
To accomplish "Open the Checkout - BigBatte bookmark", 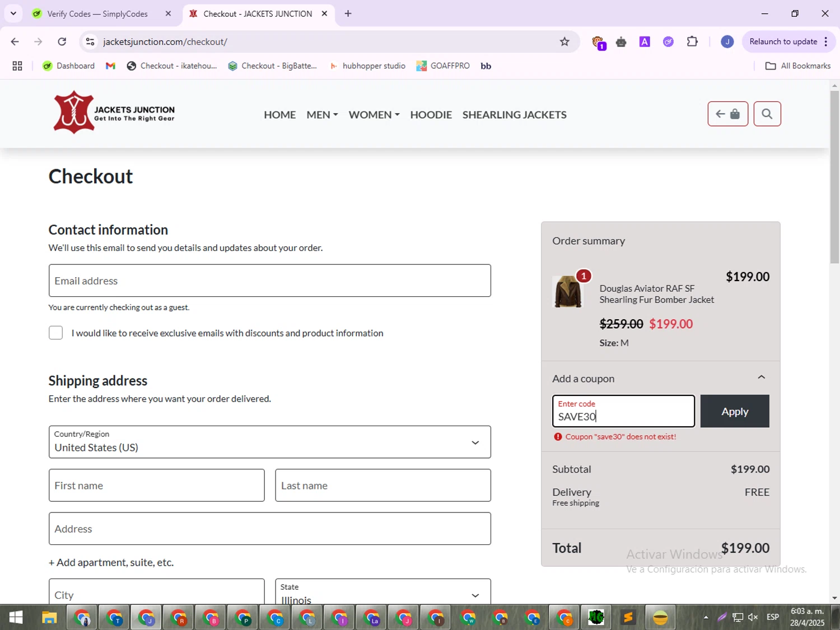I will pyautogui.click(x=273, y=66).
